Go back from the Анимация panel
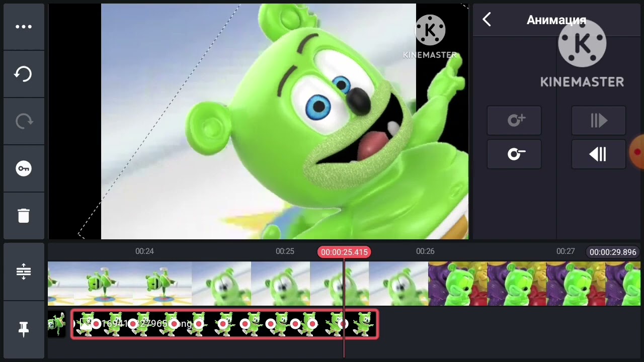Screen dimensions: 644x362 click(x=487, y=20)
